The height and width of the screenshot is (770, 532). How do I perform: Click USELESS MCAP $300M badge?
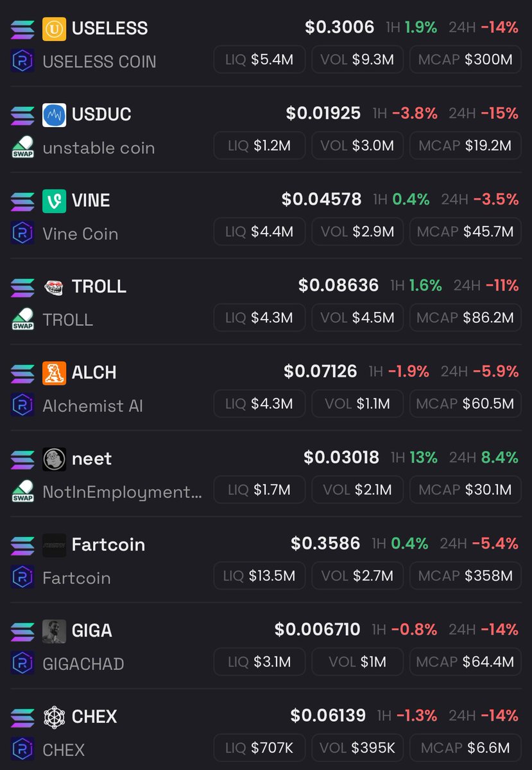click(465, 60)
